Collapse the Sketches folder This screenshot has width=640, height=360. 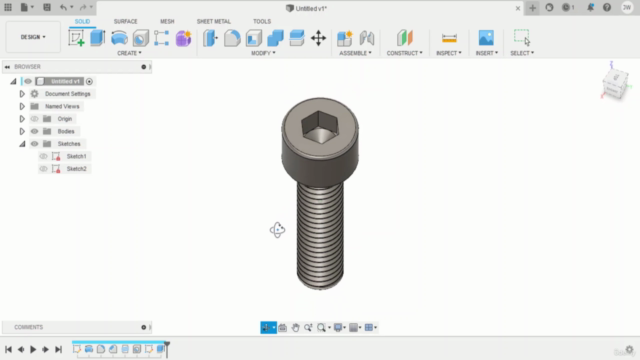coord(22,144)
